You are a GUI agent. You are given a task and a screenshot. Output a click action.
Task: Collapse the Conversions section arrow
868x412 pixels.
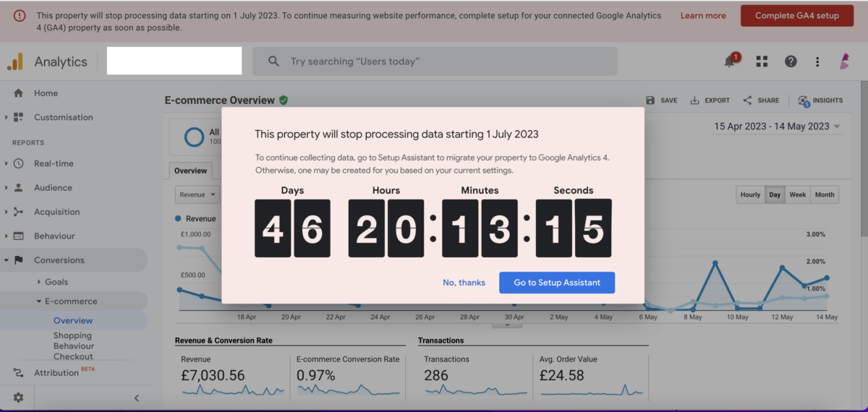pyautogui.click(x=7, y=260)
